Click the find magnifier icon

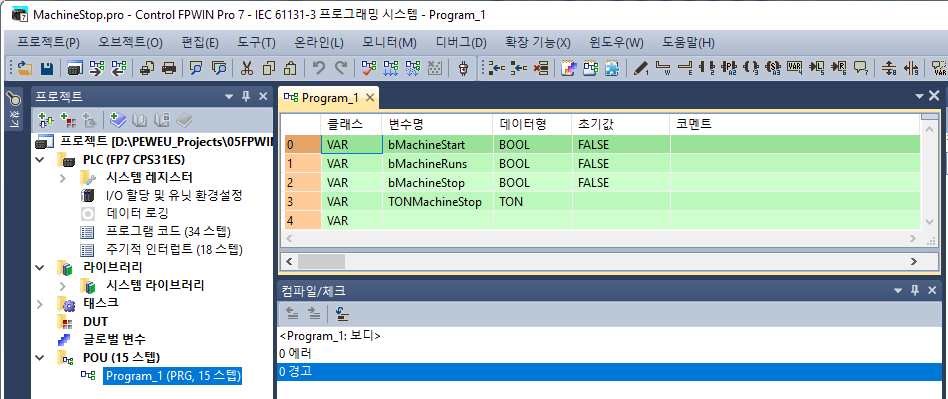(195, 68)
